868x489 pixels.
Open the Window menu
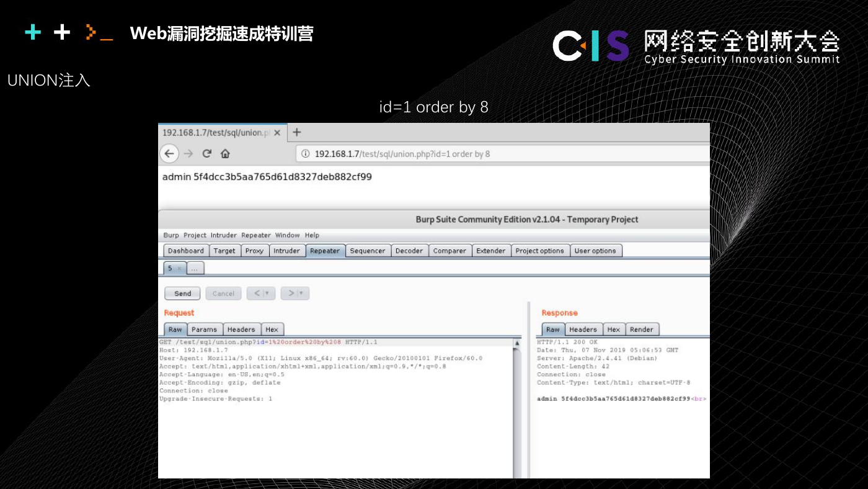tap(287, 235)
